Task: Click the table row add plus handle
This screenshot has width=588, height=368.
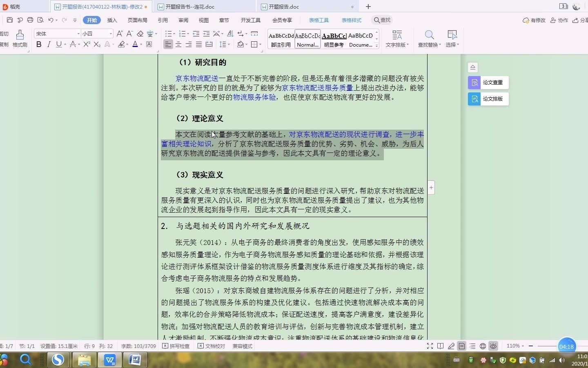Action: [431, 188]
